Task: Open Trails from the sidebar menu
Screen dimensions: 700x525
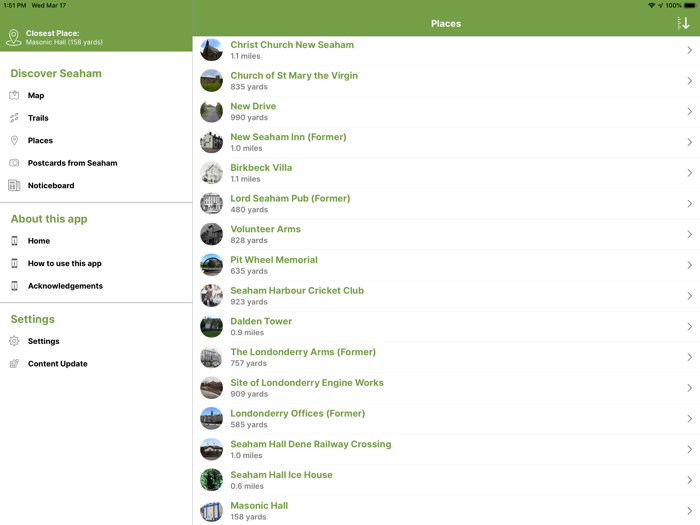Action: coord(38,118)
